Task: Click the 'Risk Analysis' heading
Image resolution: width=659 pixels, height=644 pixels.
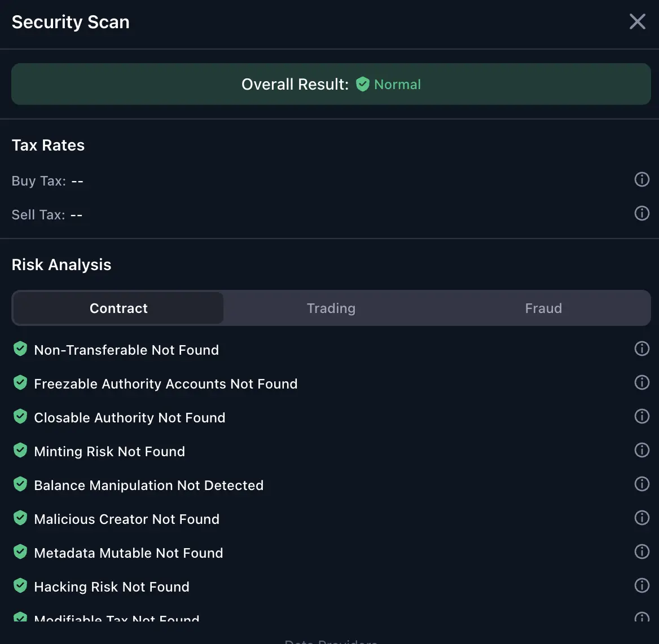Action: 61,264
